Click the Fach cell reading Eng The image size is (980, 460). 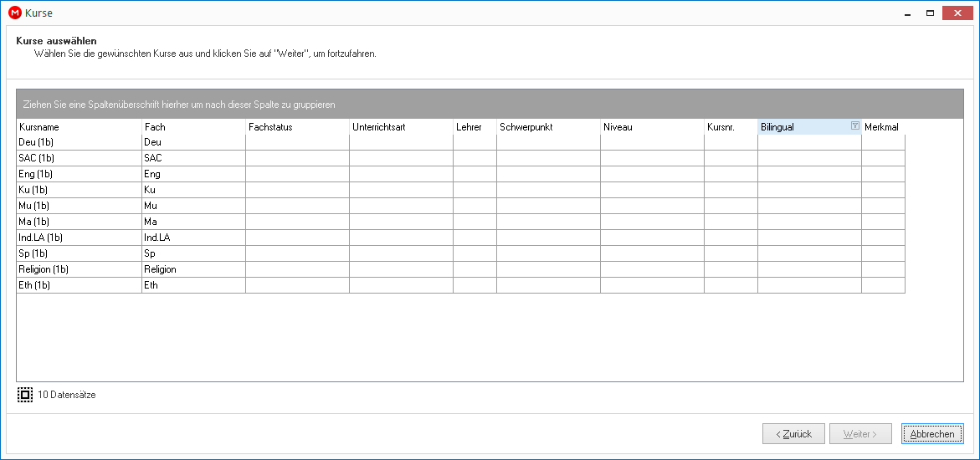coord(194,174)
